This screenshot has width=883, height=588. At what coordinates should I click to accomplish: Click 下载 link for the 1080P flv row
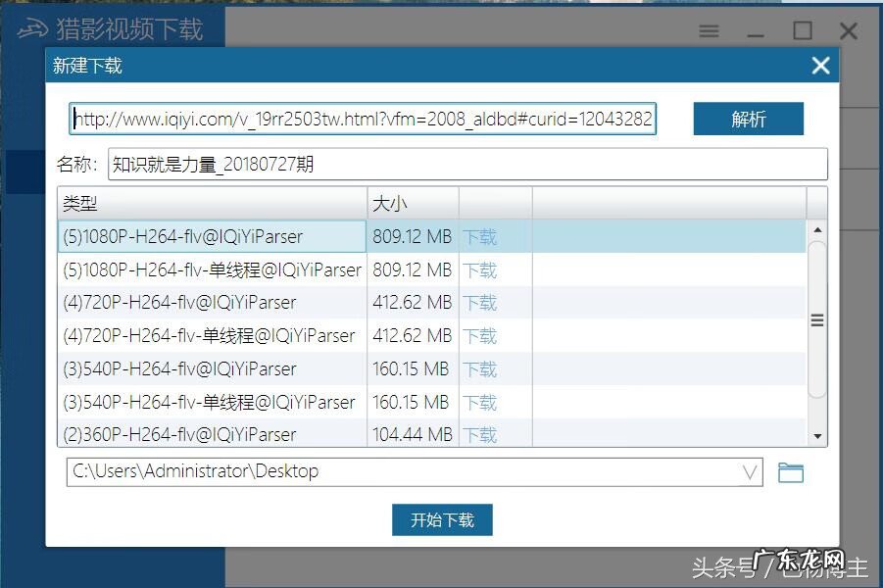pos(480,237)
